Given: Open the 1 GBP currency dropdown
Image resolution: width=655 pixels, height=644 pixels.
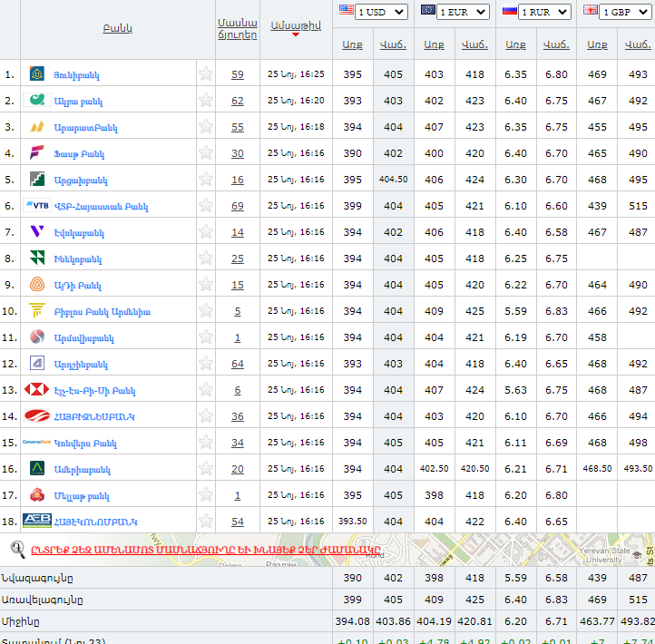Looking at the screenshot, I should point(625,12).
